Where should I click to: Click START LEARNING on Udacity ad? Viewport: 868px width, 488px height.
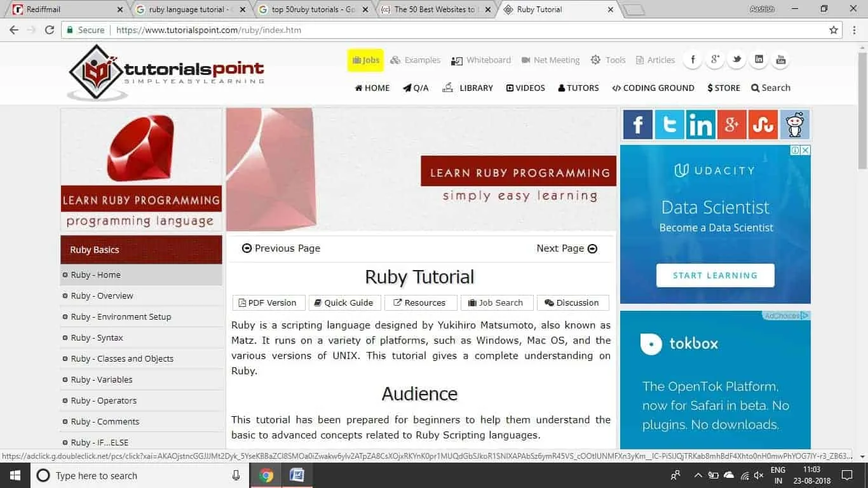tap(715, 275)
